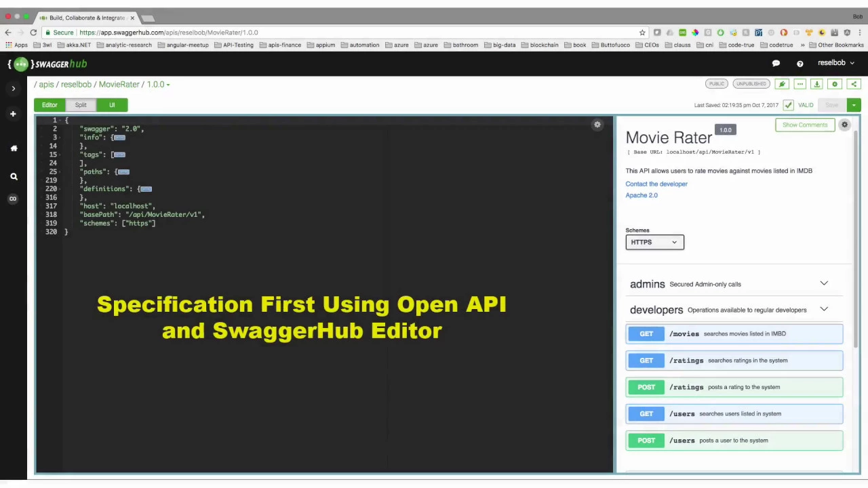
Task: Click the greyed Save button
Action: pyautogui.click(x=832, y=105)
